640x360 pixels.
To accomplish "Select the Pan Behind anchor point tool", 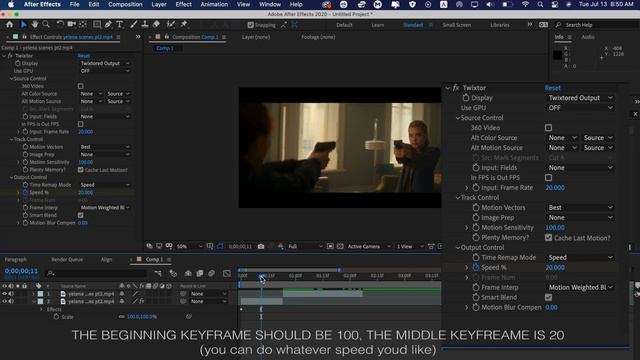I will 83,24.
